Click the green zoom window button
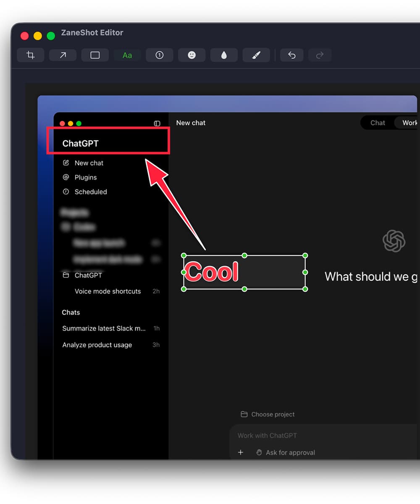420x504 pixels. pos(51,36)
